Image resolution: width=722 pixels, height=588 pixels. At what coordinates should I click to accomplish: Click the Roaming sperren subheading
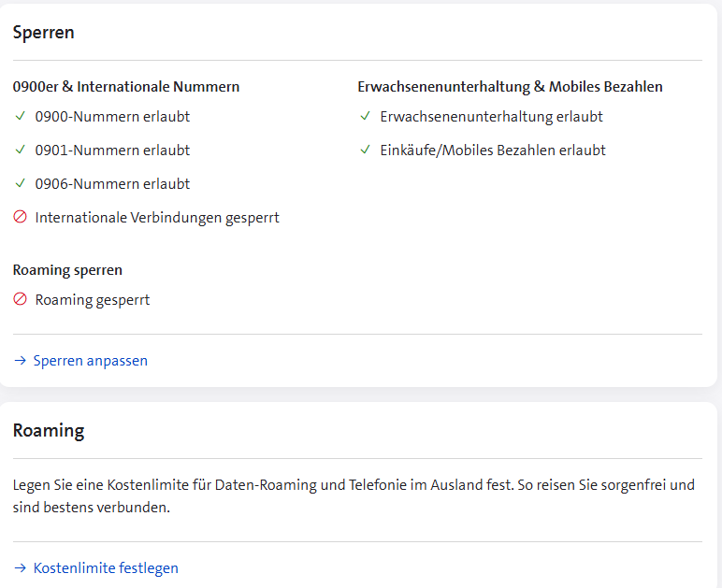pyautogui.click(x=67, y=270)
